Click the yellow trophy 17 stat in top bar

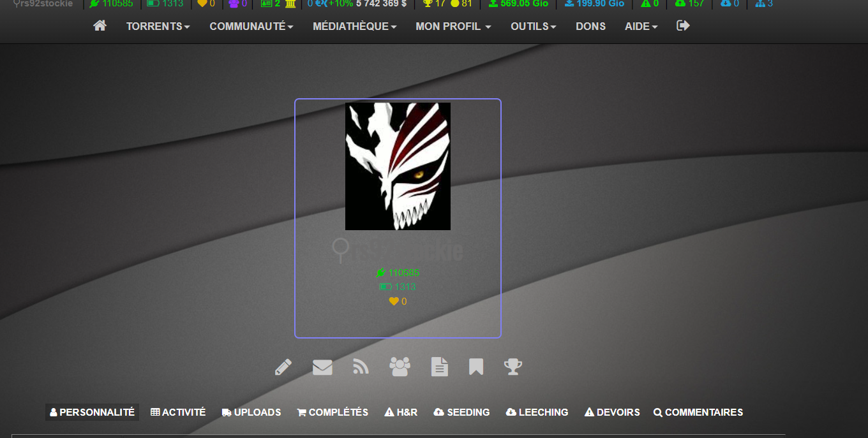pos(434,4)
